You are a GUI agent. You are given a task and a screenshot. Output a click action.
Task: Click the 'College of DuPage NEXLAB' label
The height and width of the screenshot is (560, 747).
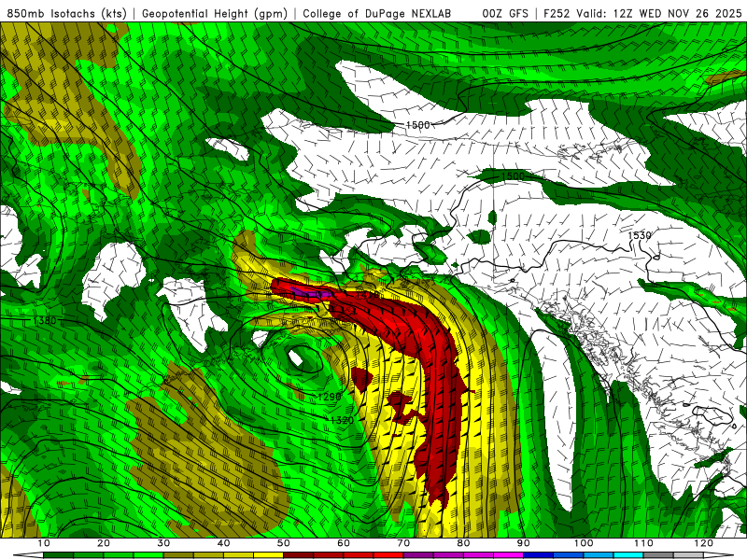click(377, 13)
